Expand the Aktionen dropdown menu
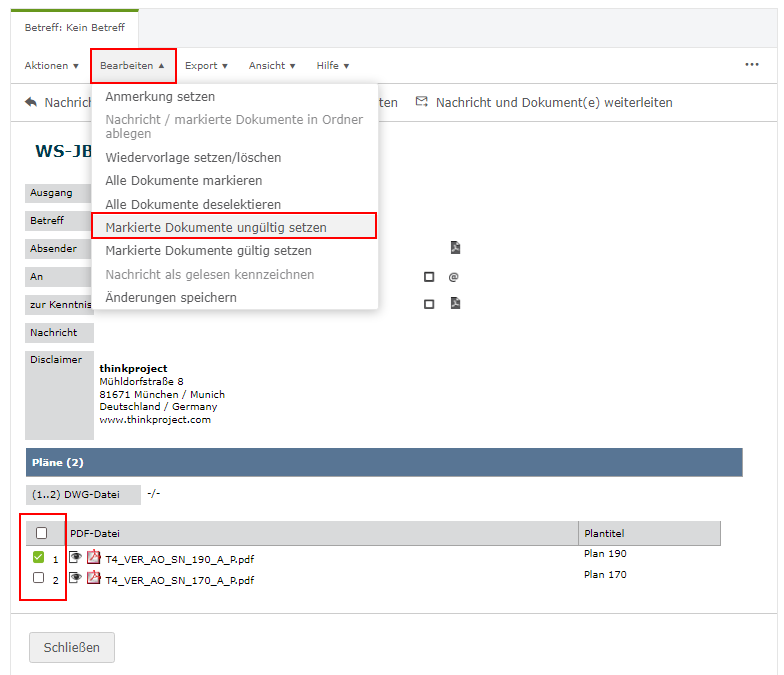Screen dimensions: 784x675 point(51,66)
